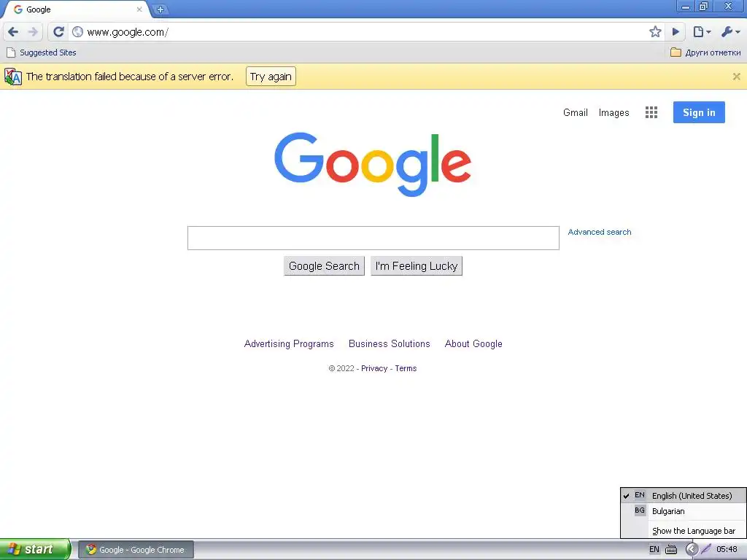The height and width of the screenshot is (560, 747).
Task: Open a new tab with plus button
Action: click(160, 9)
